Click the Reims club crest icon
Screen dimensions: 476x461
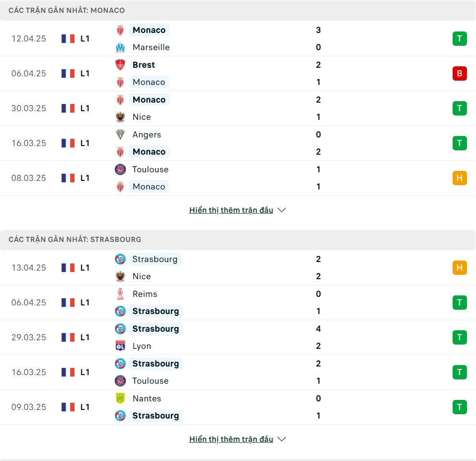pos(120,294)
